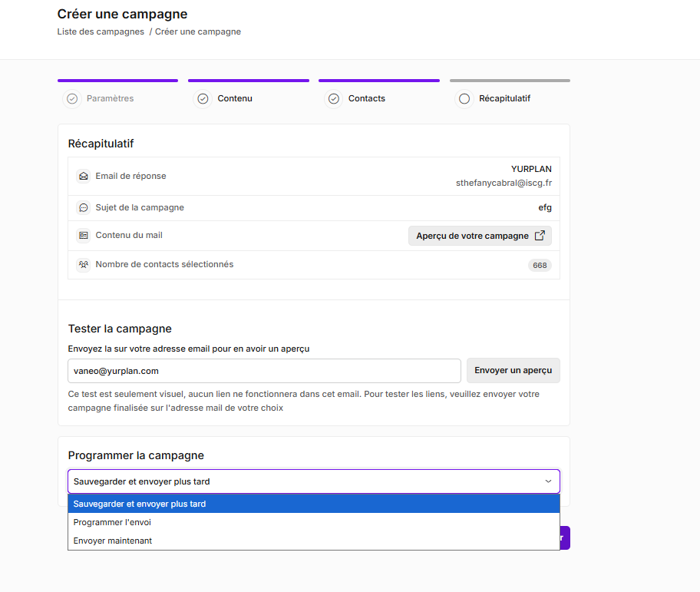Click the Récapitulatif section heading
This screenshot has width=700, height=592.
[x=101, y=144]
